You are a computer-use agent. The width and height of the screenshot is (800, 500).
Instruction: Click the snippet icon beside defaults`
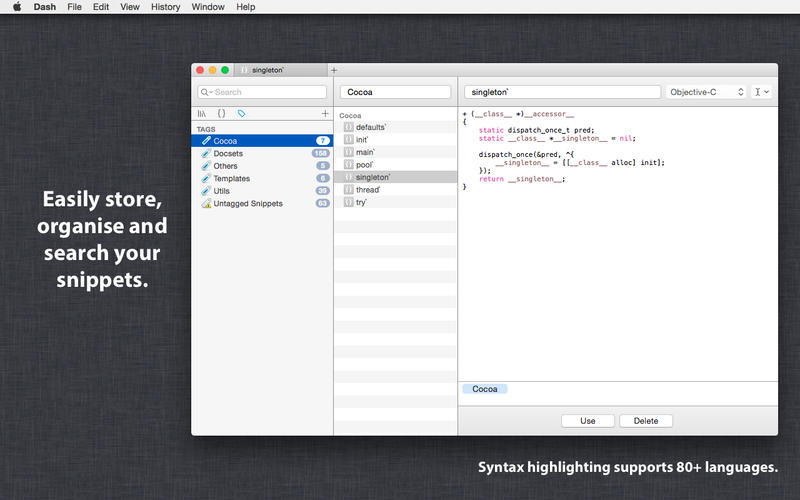coord(348,128)
